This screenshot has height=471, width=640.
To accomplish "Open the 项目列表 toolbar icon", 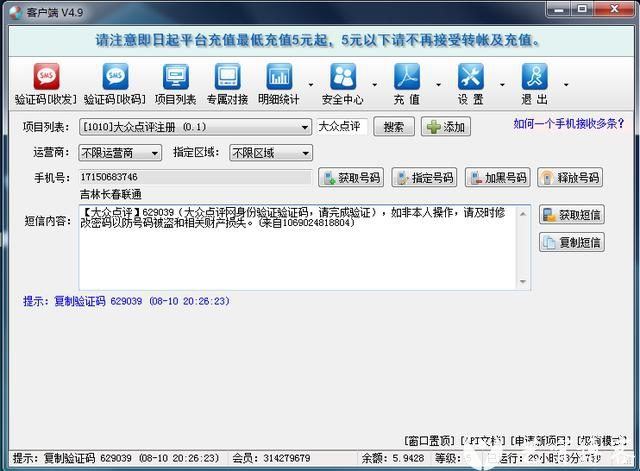I will (x=176, y=77).
